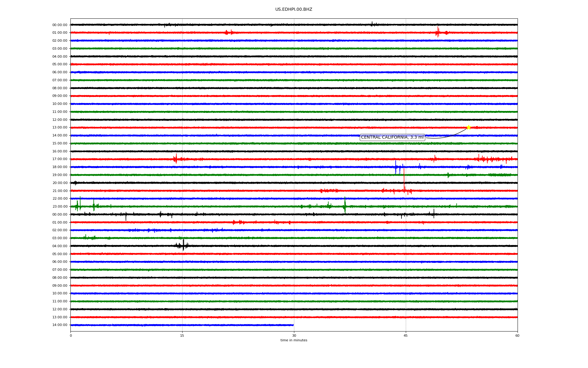
Task: Click the green spike on the 23:00:00 trace near 37 minutes
Action: (345, 205)
